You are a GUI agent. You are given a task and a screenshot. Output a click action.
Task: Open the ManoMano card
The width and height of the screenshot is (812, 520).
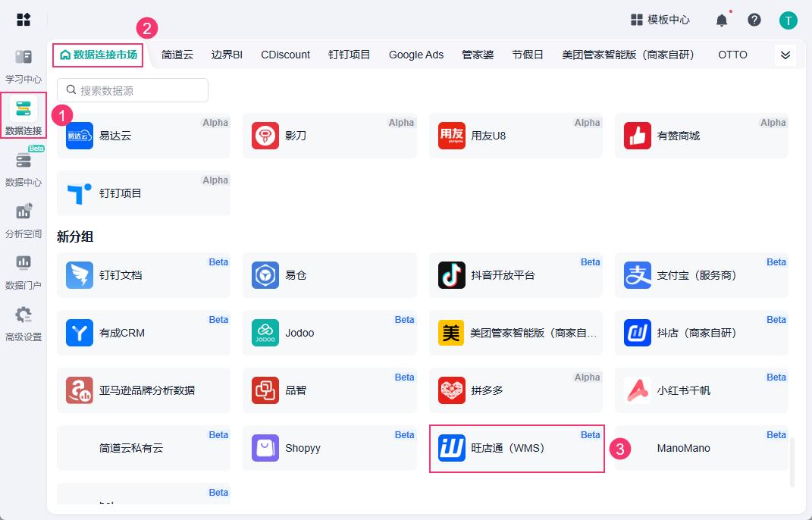pos(702,448)
